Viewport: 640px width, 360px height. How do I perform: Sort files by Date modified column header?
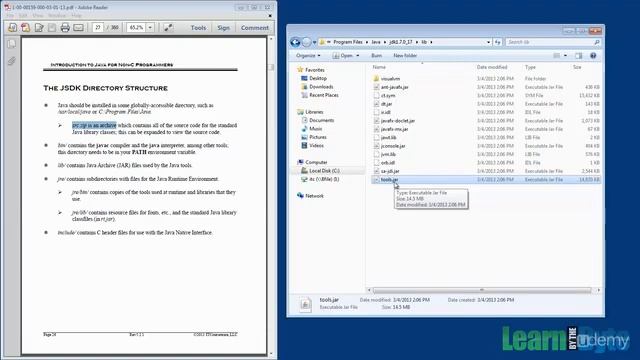492,67
